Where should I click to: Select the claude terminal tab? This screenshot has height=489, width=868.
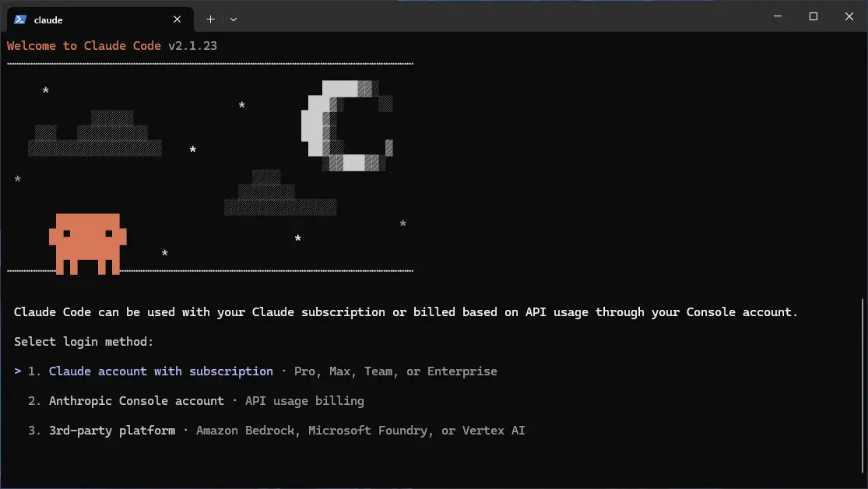[93, 19]
